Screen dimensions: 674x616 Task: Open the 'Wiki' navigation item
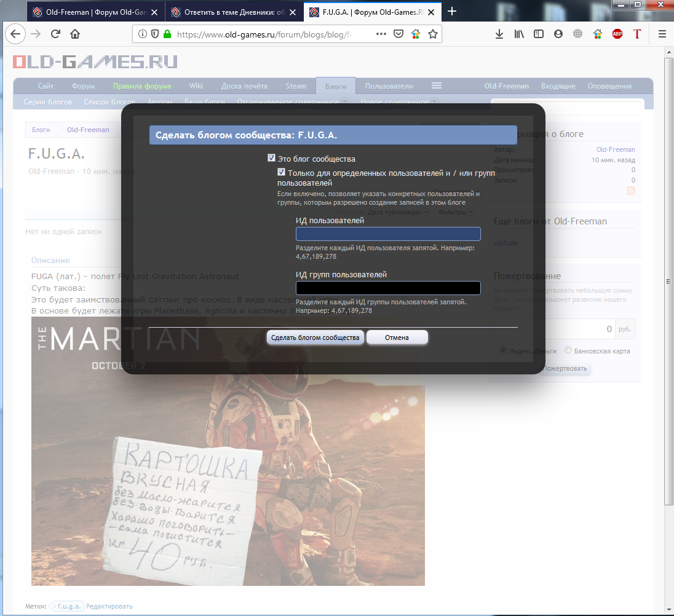coord(196,86)
